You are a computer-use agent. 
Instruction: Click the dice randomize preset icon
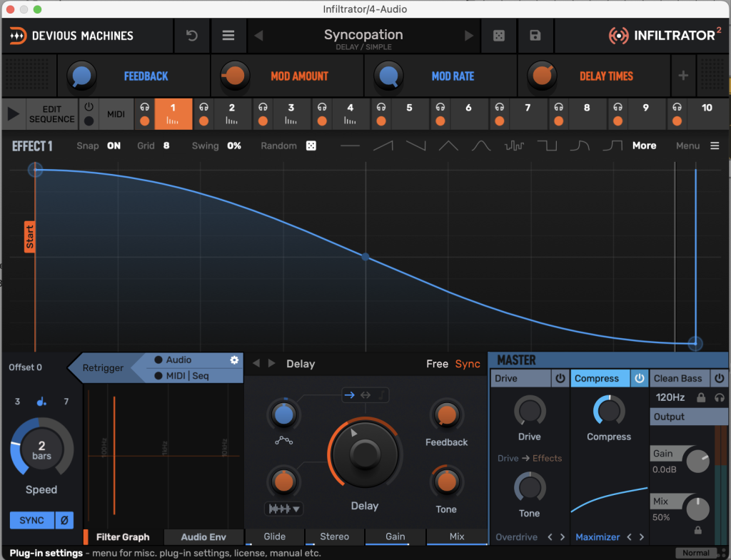click(500, 36)
